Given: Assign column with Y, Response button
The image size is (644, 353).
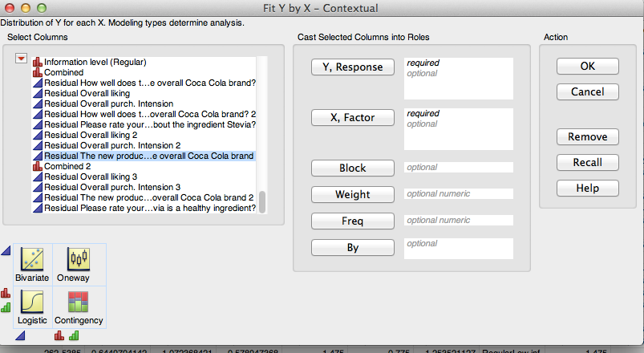Looking at the screenshot, I should 352,67.
